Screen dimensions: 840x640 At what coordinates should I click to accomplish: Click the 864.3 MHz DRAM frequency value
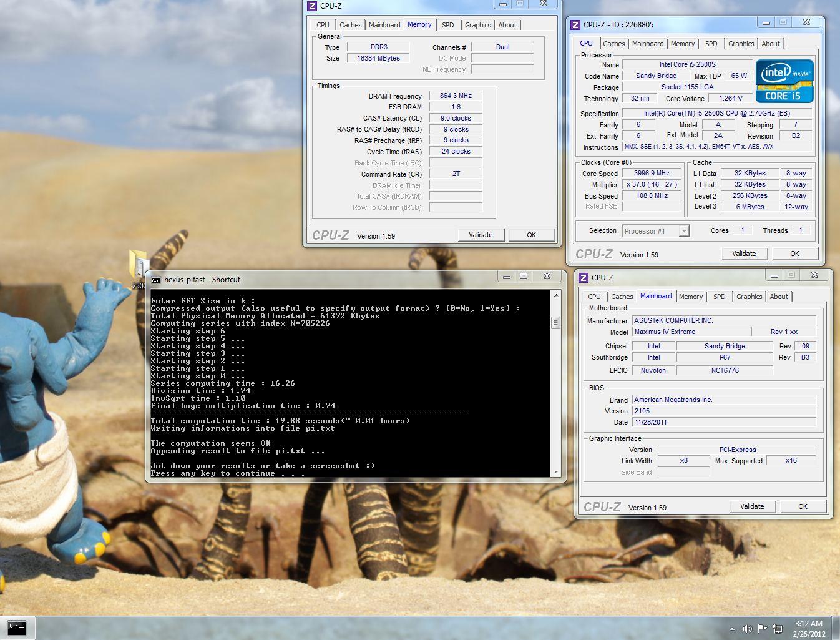(456, 96)
